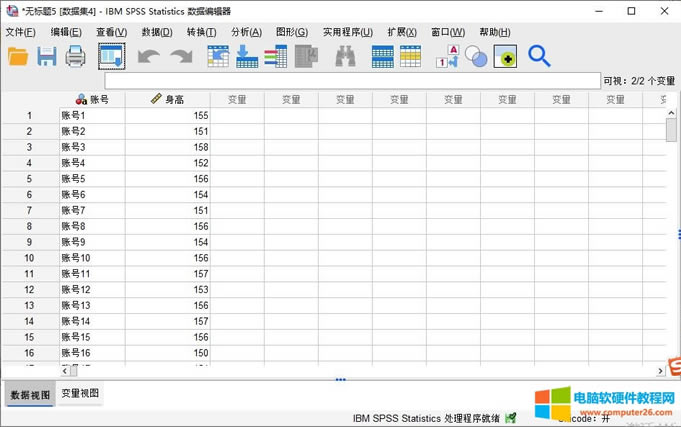
Task: Switch to the 变量视图 tab
Action: click(80, 394)
